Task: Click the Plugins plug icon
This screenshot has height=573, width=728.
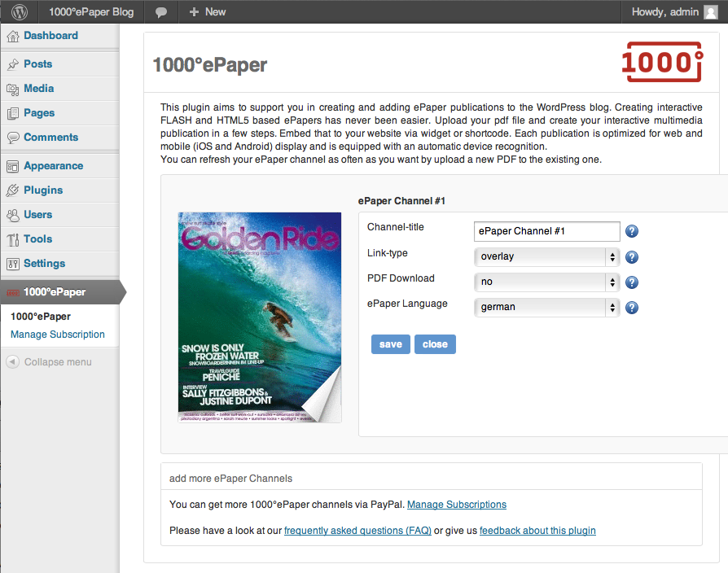Action: [13, 190]
